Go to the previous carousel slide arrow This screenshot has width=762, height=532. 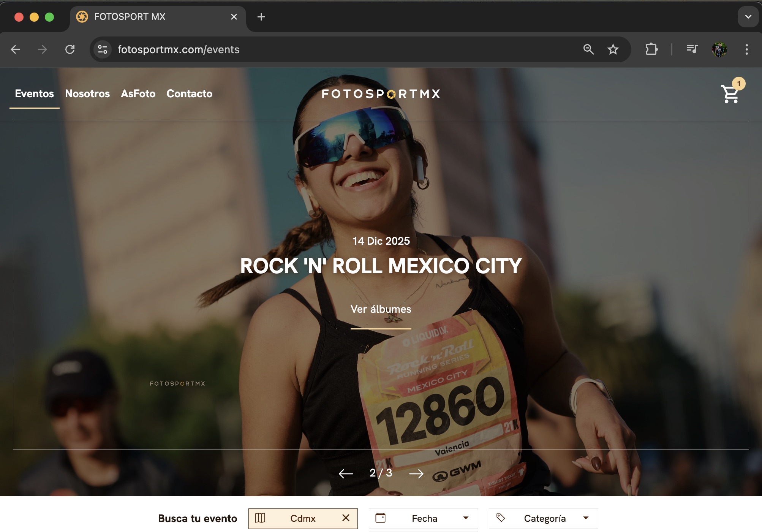coord(346,473)
